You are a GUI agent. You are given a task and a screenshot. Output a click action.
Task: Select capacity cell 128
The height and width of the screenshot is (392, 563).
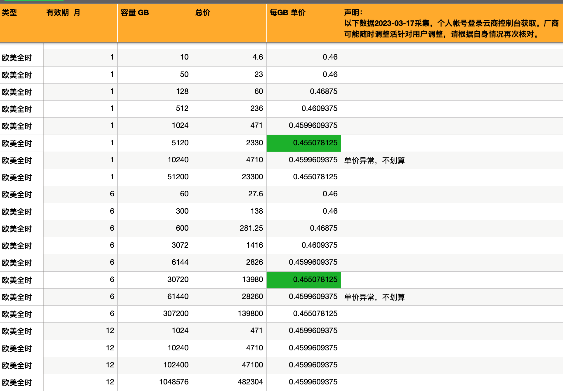coord(155,92)
